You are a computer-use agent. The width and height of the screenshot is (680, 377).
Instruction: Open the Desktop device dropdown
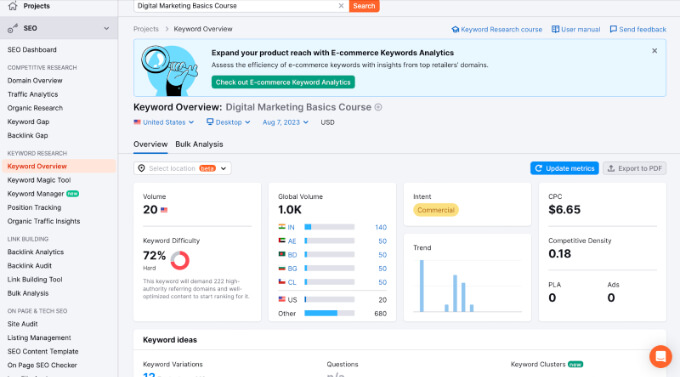[228, 122]
